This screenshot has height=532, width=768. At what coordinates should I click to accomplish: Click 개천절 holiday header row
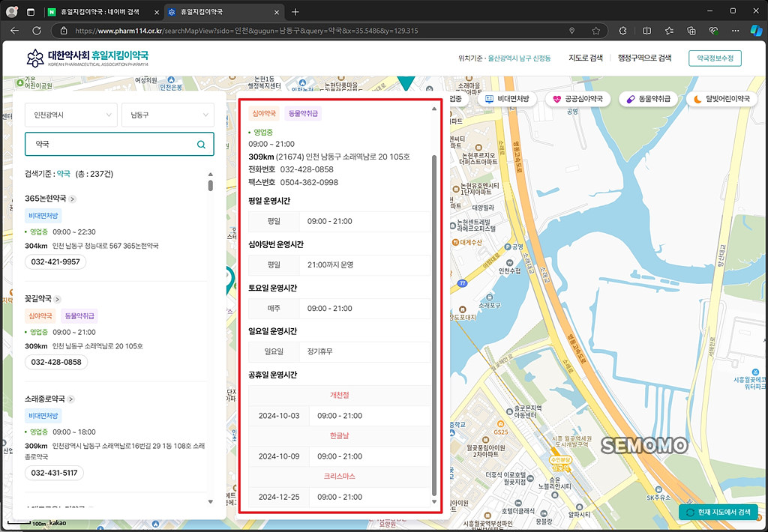point(340,396)
